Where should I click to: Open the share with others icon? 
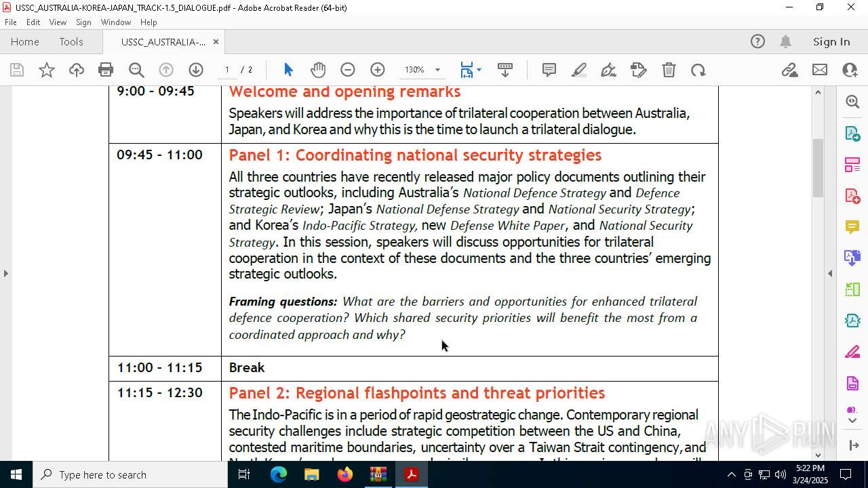pyautogui.click(x=850, y=70)
